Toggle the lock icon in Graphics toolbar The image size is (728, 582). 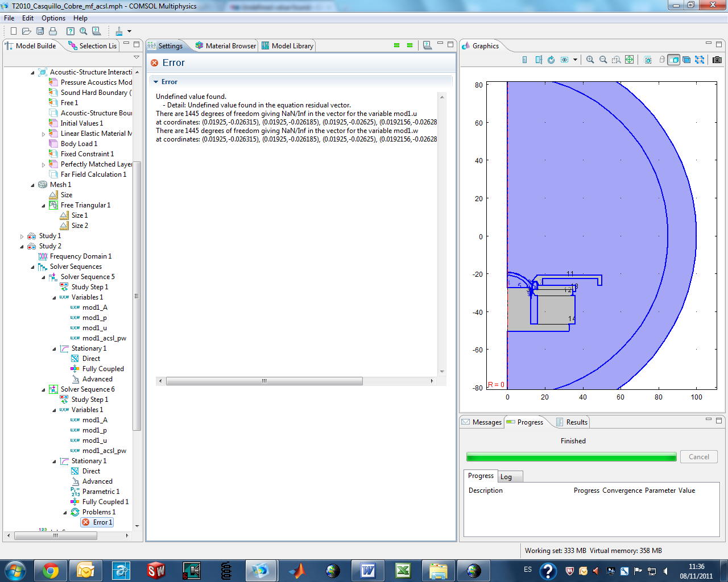coord(661,60)
